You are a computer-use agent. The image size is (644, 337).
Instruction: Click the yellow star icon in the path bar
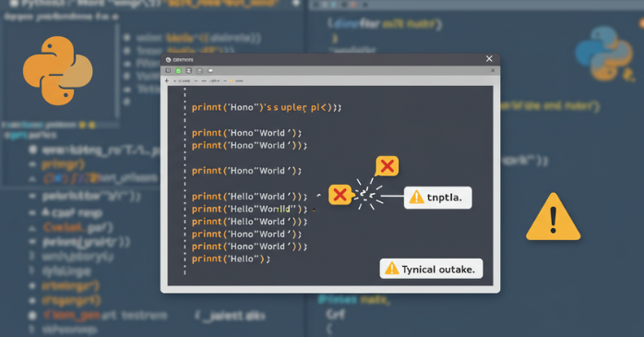232,81
